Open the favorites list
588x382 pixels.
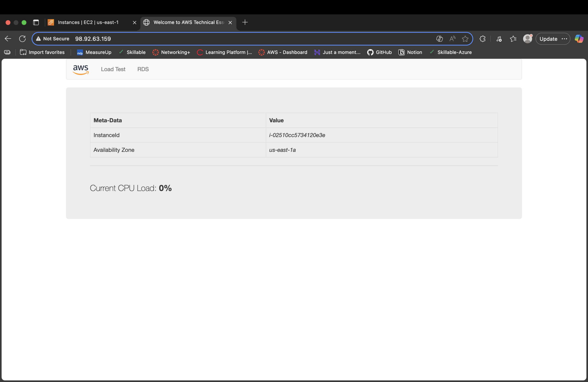(513, 39)
